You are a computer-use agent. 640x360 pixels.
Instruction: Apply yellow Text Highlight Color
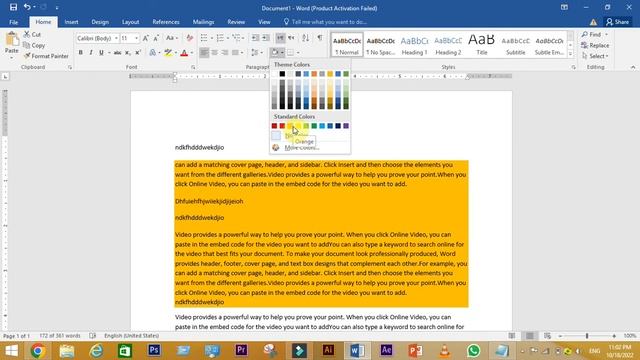coord(168,53)
